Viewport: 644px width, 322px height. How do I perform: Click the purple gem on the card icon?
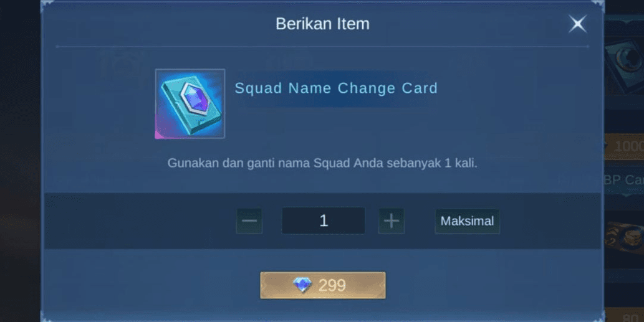click(x=196, y=98)
